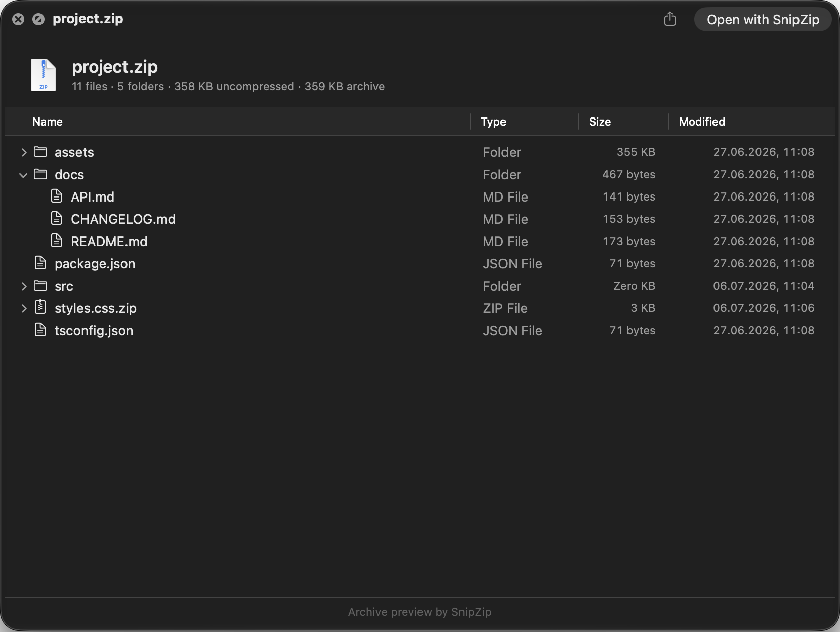Click the Zero KB size of src
Screen dimensions: 840x632
[634, 286]
